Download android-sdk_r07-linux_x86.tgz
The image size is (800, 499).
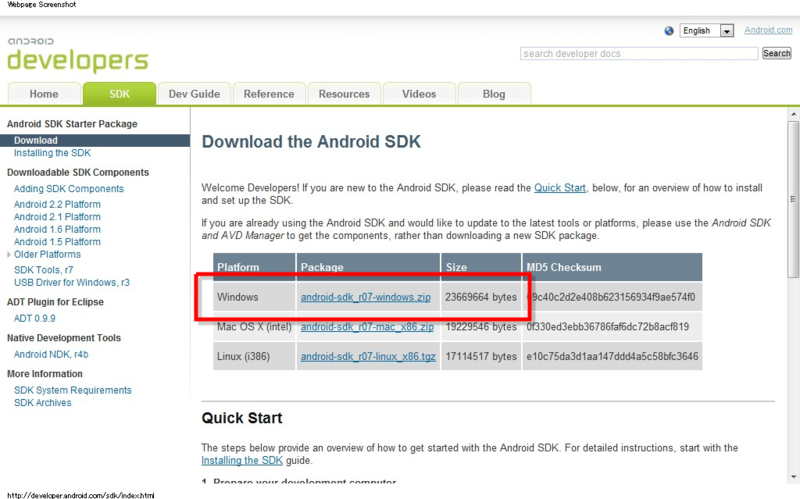[368, 356]
